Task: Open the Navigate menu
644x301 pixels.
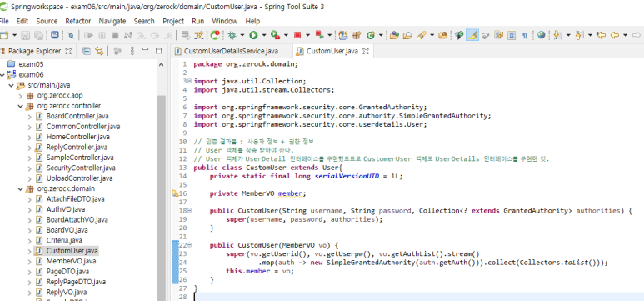Action: [x=112, y=21]
